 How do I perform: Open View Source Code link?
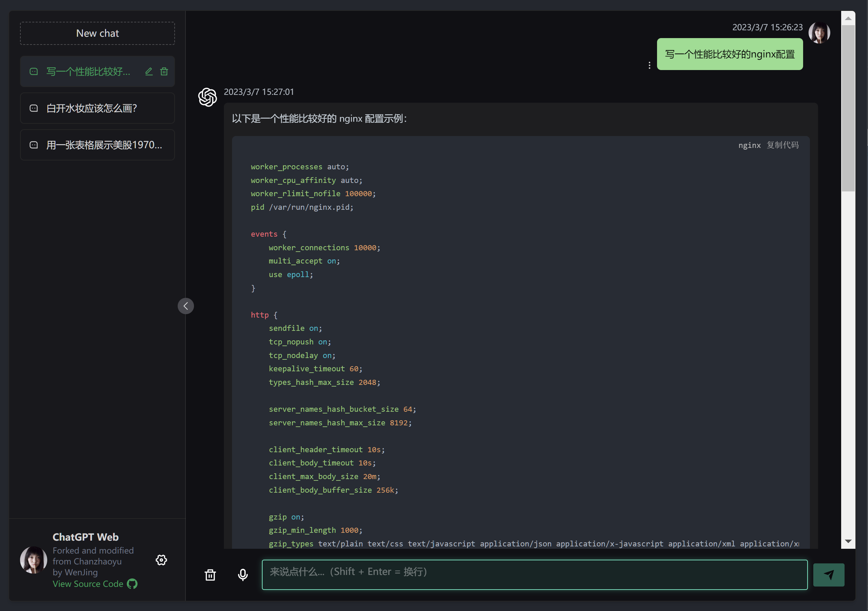click(x=87, y=584)
